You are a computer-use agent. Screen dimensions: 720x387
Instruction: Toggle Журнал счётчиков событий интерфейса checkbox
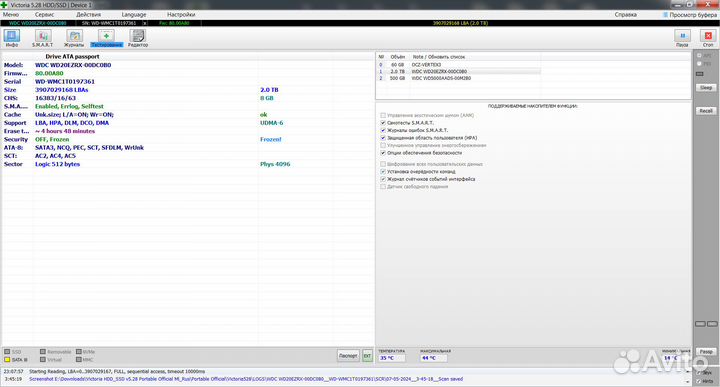383,179
